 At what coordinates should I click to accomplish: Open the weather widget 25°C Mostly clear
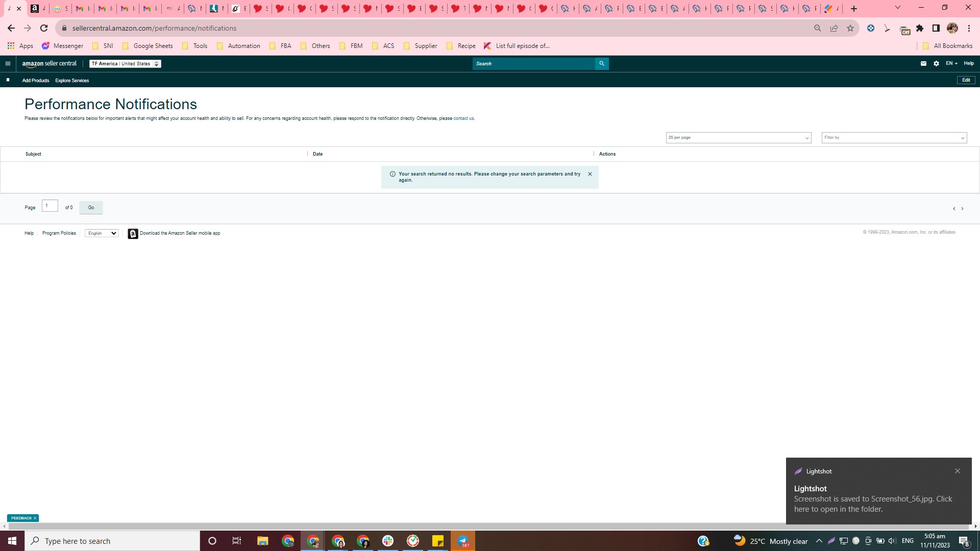771,541
